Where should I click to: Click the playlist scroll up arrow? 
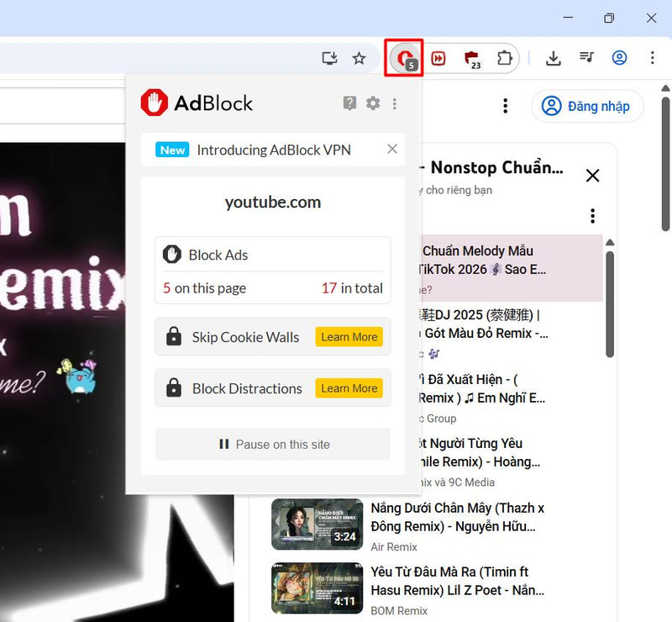tap(610, 242)
